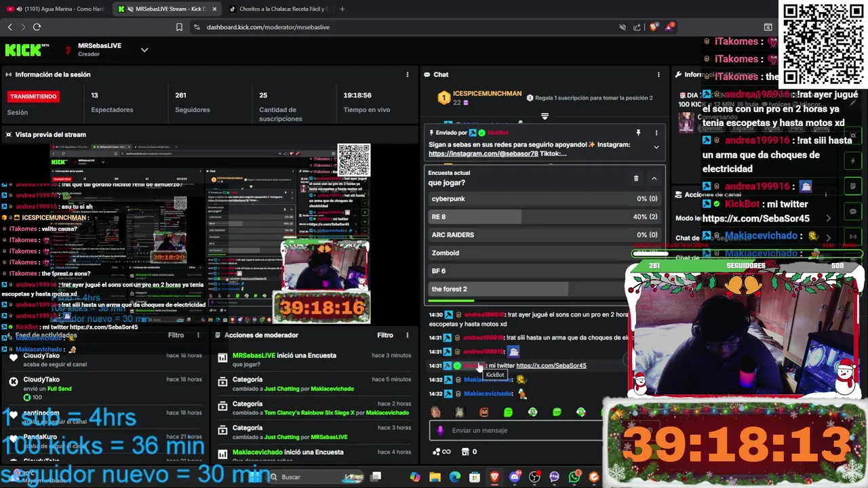Viewport: 868px width, 488px height.
Task: Switch to the Choritos a la Chalaca tab
Action: (279, 9)
